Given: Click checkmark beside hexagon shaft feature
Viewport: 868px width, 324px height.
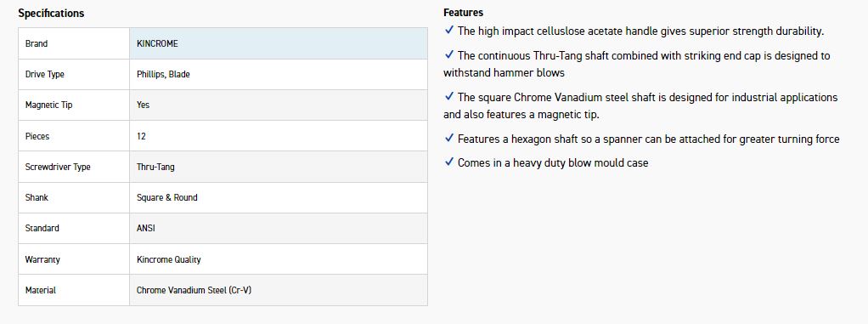Looking at the screenshot, I should click(x=449, y=139).
